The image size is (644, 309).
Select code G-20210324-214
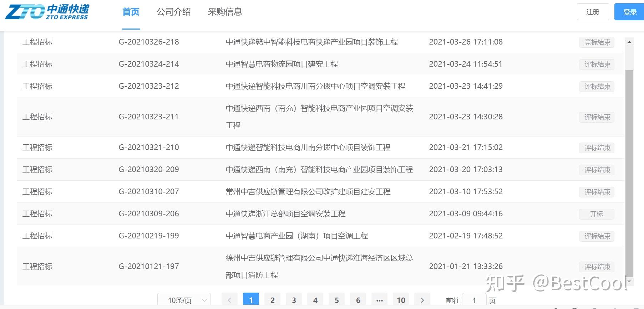pos(149,64)
